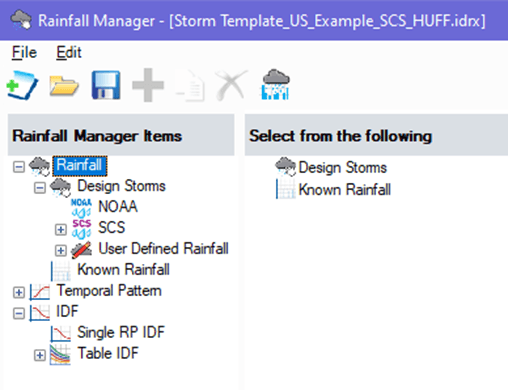Expand the Temporal Pattern node

[19, 292]
